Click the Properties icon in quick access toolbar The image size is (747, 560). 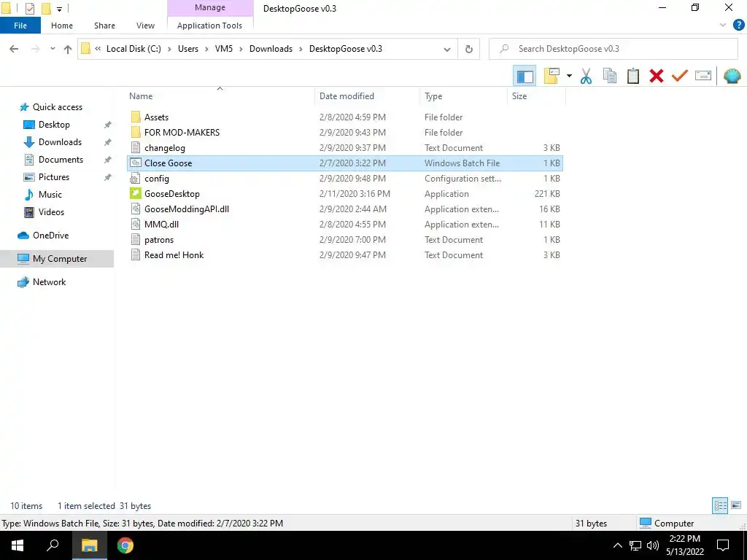[29, 9]
